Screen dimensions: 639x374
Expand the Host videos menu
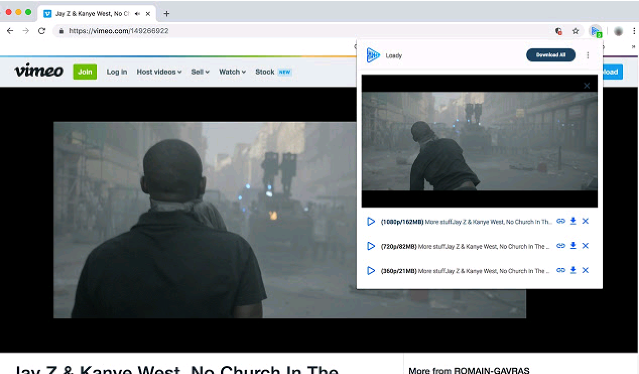[159, 72]
